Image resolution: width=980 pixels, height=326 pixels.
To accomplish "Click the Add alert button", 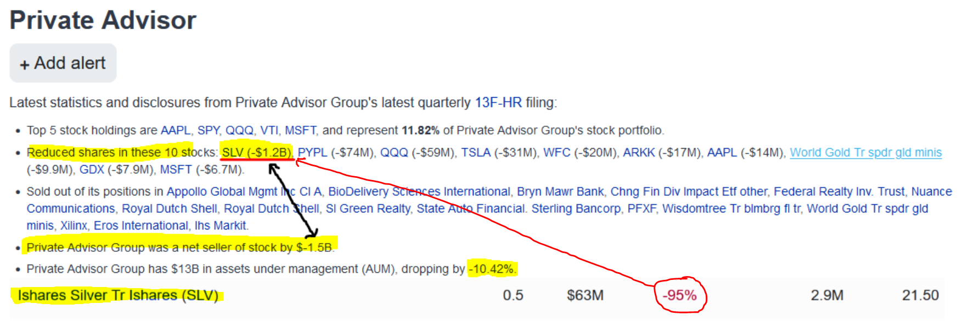I will (x=63, y=63).
